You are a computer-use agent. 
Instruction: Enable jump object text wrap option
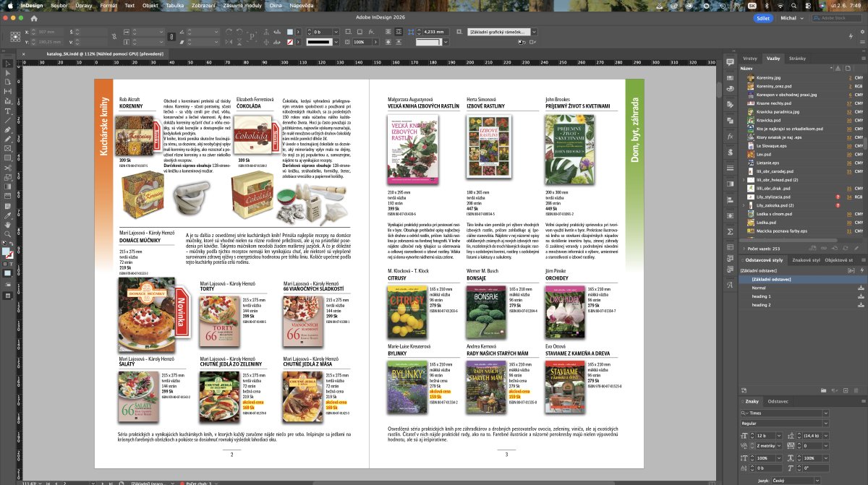click(399, 42)
